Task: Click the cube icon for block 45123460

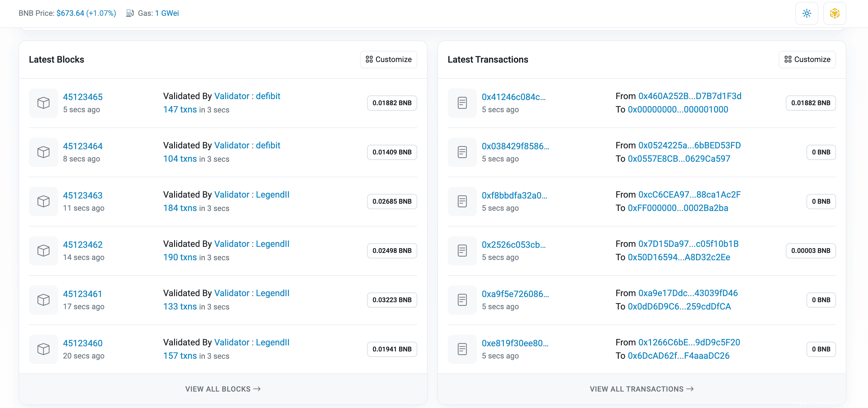Action: [x=44, y=349]
